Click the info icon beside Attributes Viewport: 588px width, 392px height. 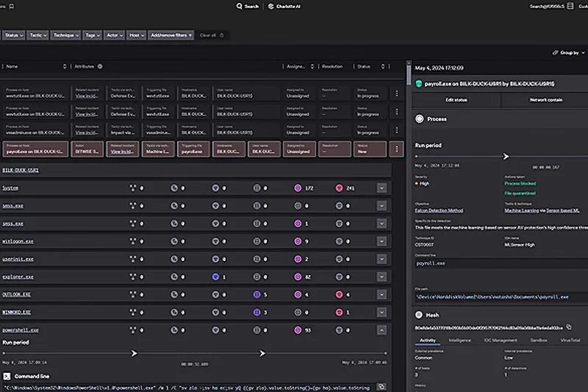pos(100,66)
